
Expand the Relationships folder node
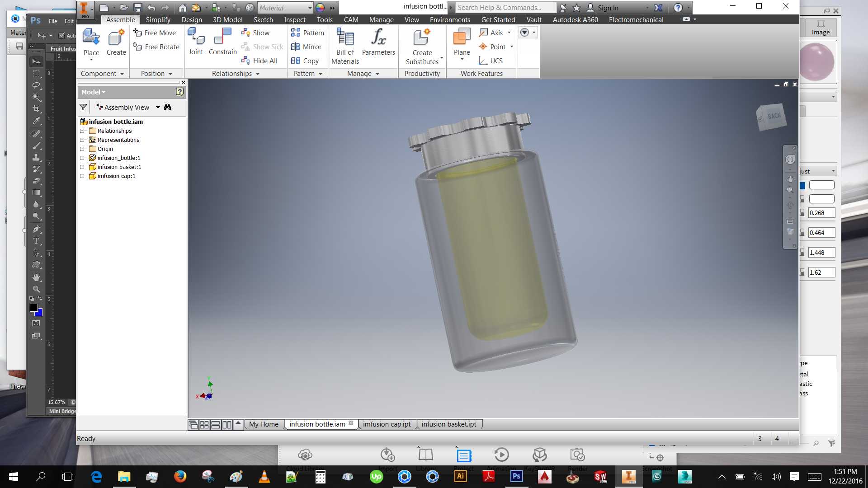(x=82, y=131)
